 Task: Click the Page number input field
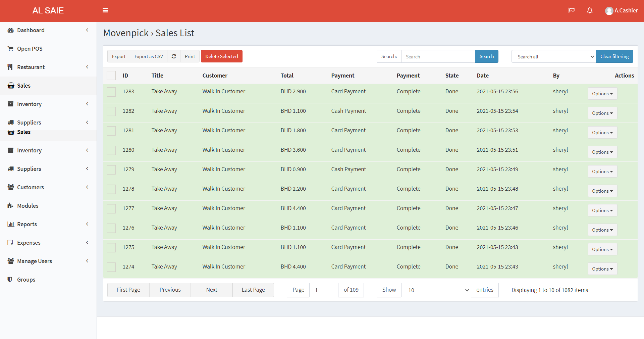pos(324,290)
